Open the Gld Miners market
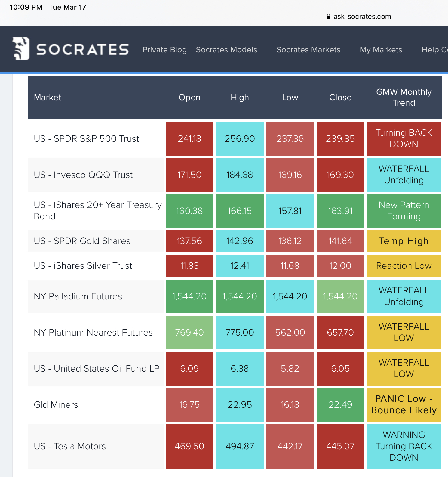Screen dimensions: 448x477 [x=56, y=405]
